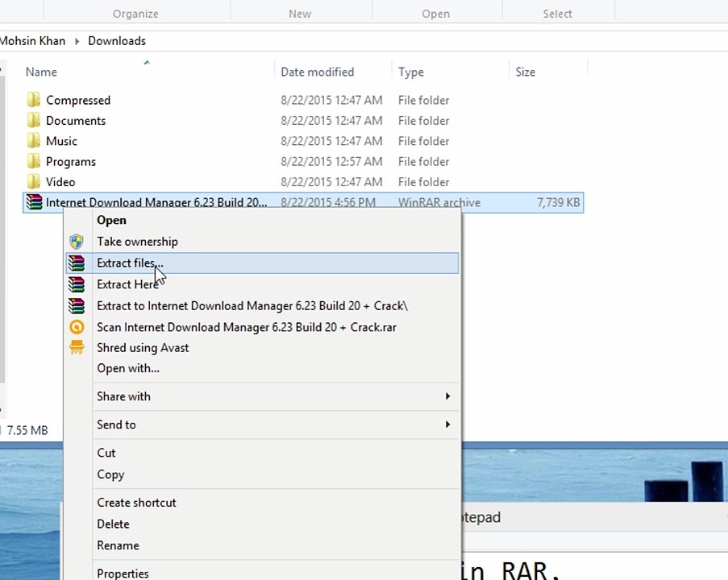Click the 7.55 MB status bar text
Image resolution: width=728 pixels, height=580 pixels.
27,430
